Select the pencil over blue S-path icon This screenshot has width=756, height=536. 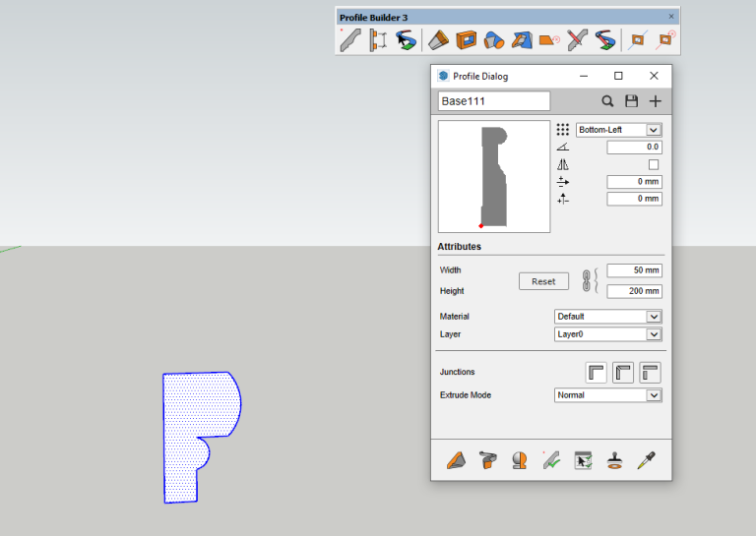(x=605, y=40)
